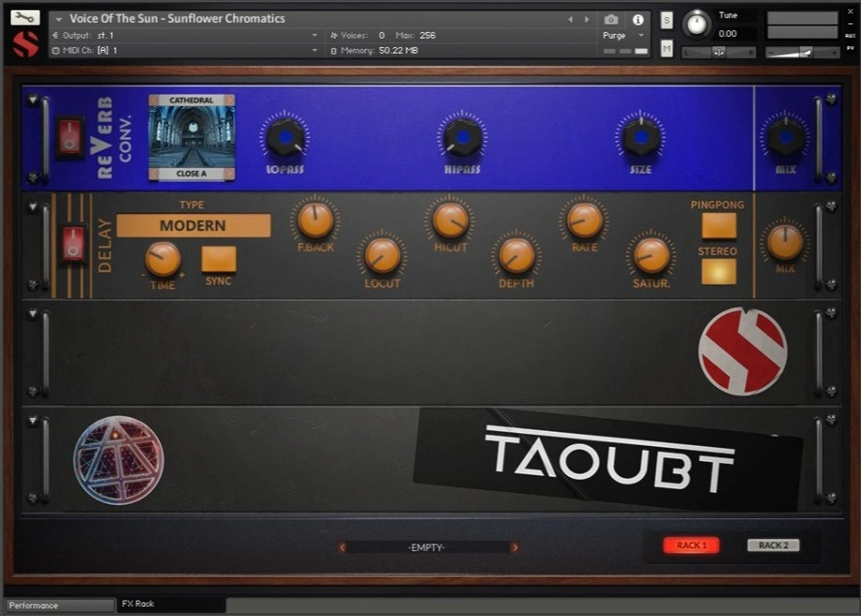861x616 pixels.
Task: Load previous rack preset arrow left of -EMPTY-
Action: click(x=342, y=547)
